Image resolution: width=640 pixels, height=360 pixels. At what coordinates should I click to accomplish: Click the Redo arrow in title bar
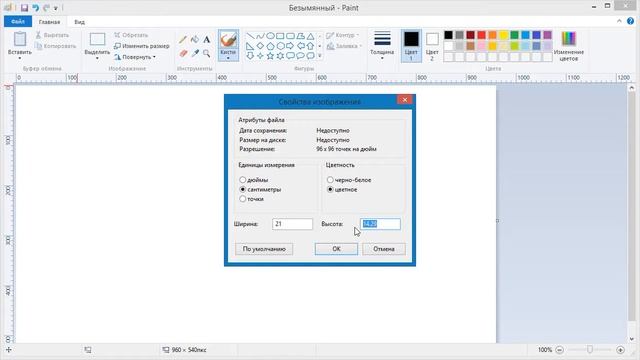[x=46, y=8]
